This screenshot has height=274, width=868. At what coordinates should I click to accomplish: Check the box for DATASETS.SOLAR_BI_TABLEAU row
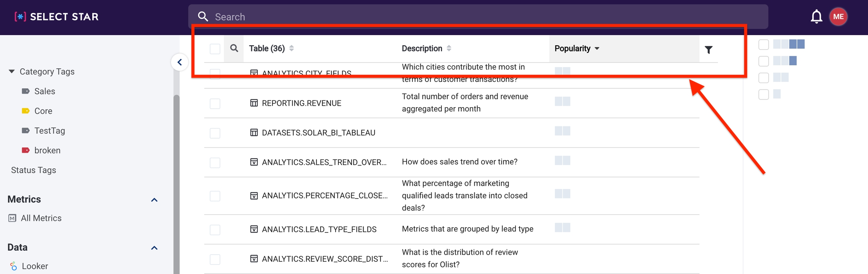(x=215, y=133)
